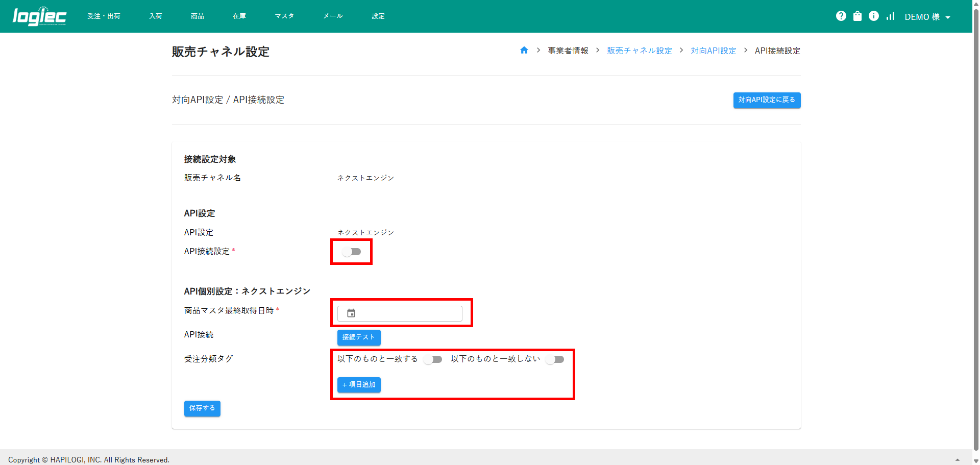Enable the API接続設定 toggle switch

[352, 252]
